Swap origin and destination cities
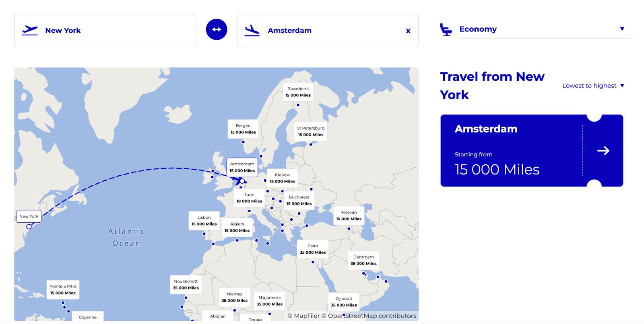Screen dimensions: 644x324 217,29
